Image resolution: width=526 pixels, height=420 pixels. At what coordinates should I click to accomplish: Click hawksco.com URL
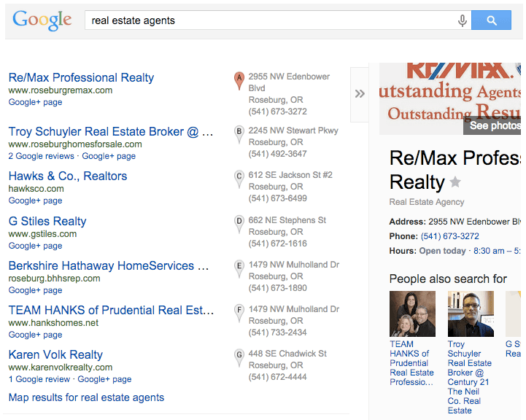(x=36, y=189)
